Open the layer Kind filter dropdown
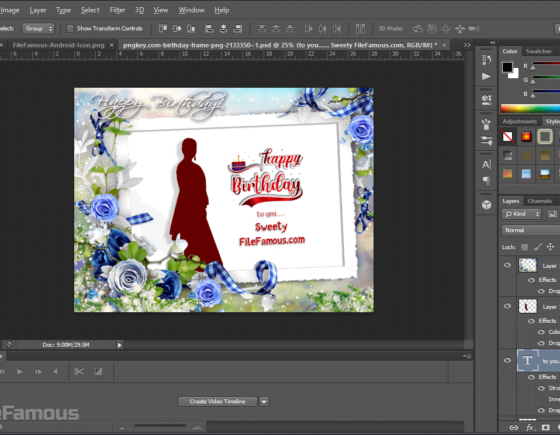The height and width of the screenshot is (435, 560). (x=521, y=214)
